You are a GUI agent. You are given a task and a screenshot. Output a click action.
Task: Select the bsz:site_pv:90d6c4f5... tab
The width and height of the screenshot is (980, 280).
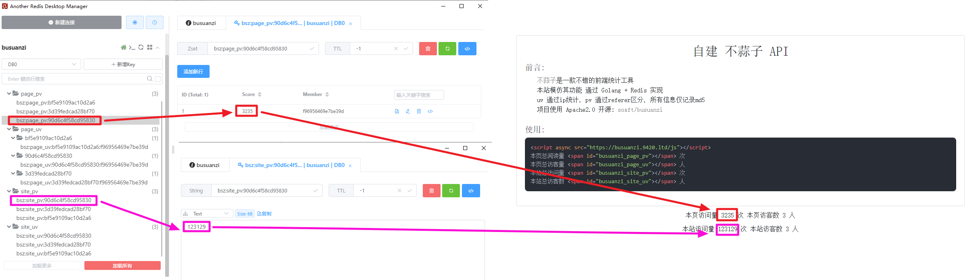(x=291, y=165)
